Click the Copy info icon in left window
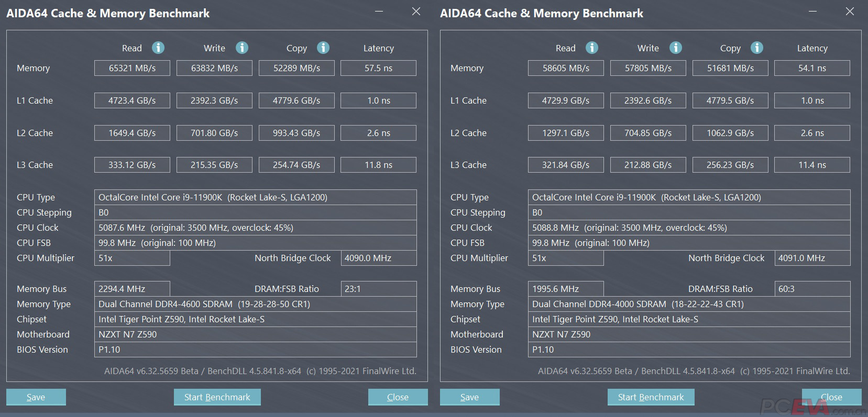868x417 pixels. pos(323,48)
